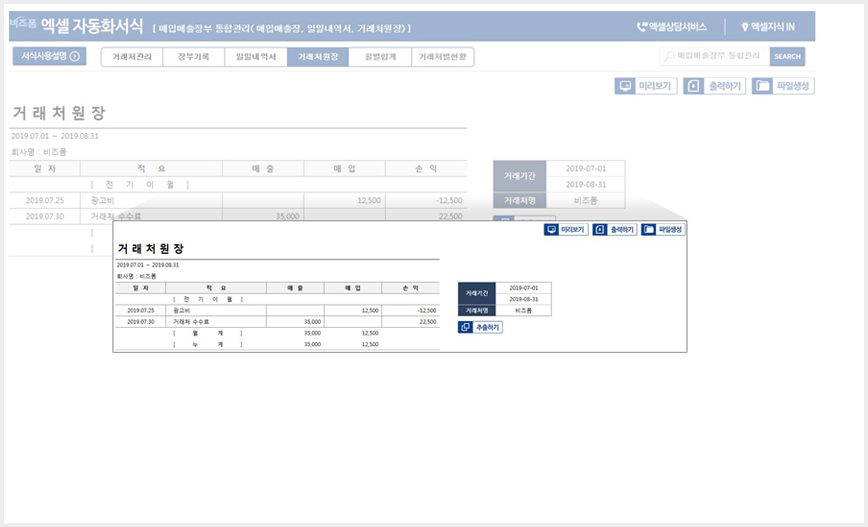Click the document icon of 출력하기 in the magnified inset

point(600,229)
